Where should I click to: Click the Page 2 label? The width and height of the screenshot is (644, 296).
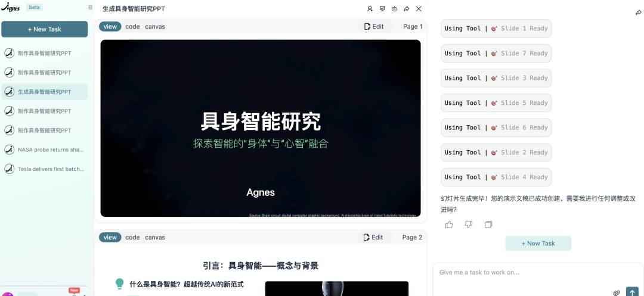pyautogui.click(x=413, y=238)
